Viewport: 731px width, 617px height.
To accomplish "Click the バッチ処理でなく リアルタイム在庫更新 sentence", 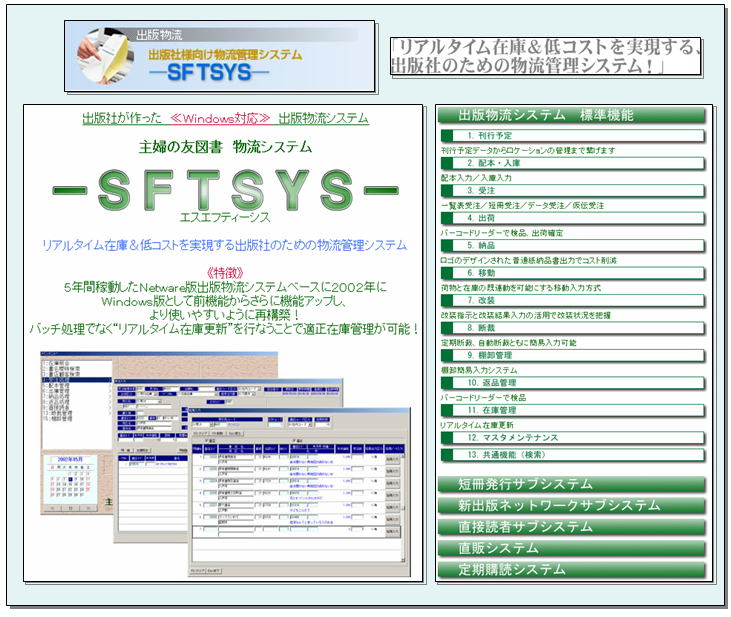I will point(224,329).
